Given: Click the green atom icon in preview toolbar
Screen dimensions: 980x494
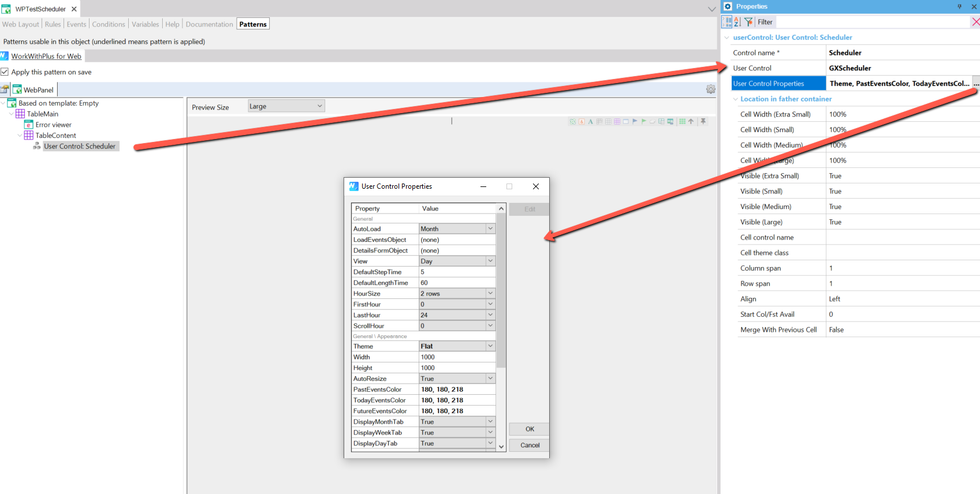Looking at the screenshot, I should click(x=573, y=121).
